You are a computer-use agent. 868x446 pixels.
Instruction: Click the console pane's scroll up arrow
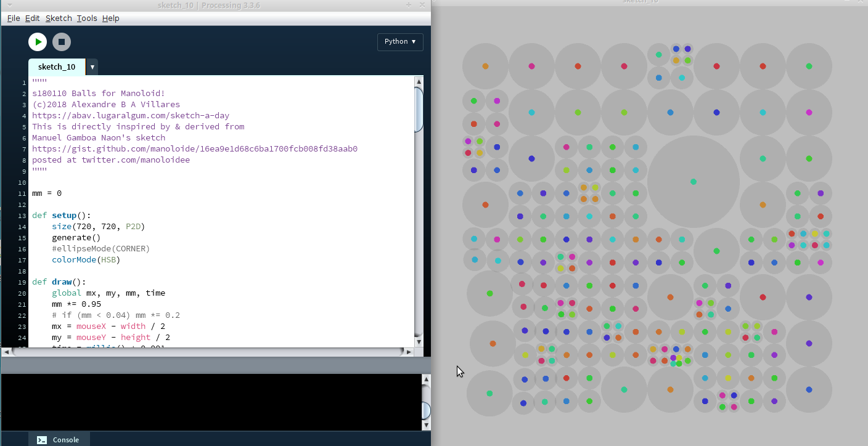click(x=425, y=380)
